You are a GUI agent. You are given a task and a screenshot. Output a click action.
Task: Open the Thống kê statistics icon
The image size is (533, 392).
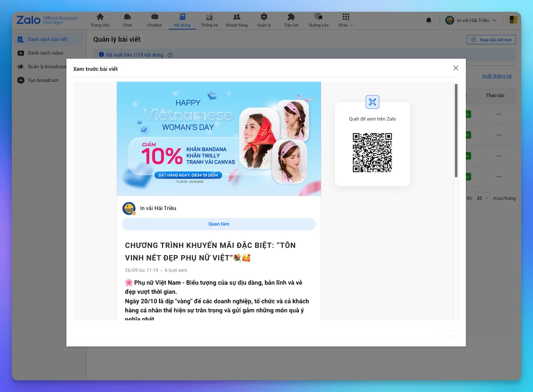point(209,17)
